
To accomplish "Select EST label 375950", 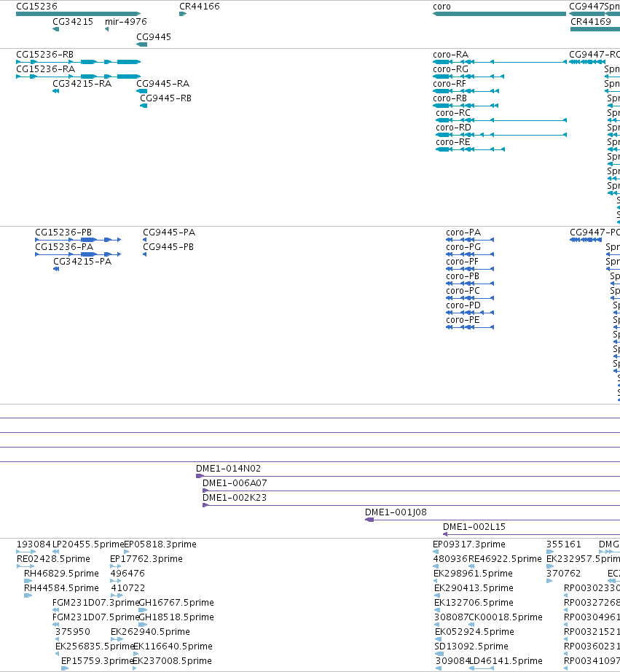I will pos(72,632).
